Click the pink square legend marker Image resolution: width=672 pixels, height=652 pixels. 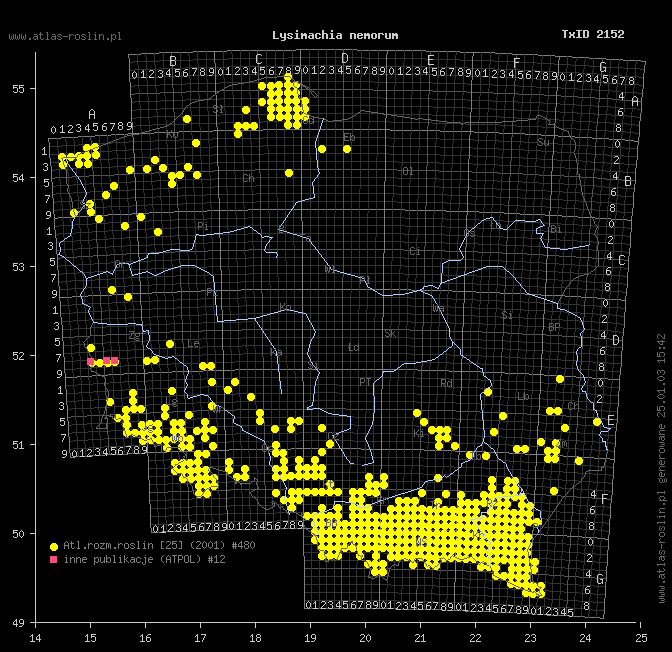click(x=54, y=559)
